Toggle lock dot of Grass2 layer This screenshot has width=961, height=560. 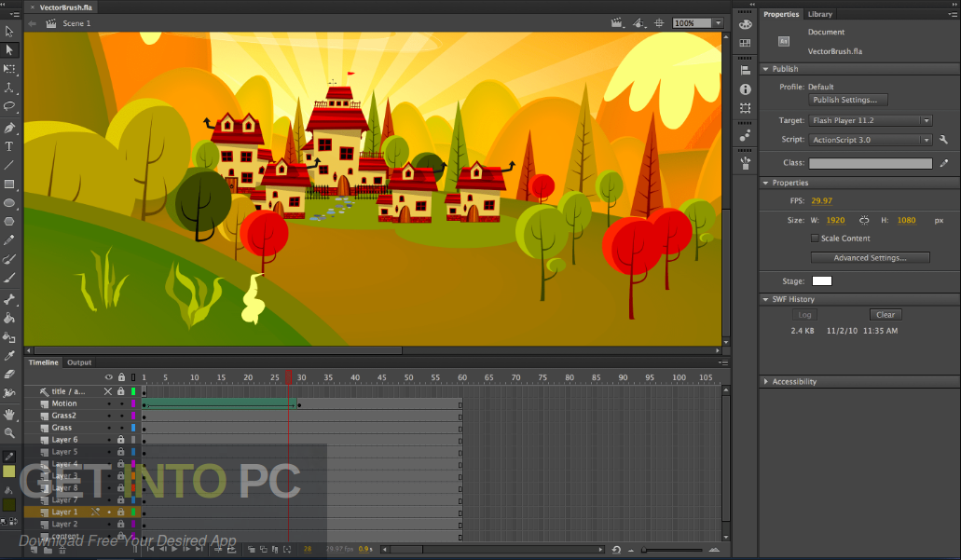click(121, 416)
